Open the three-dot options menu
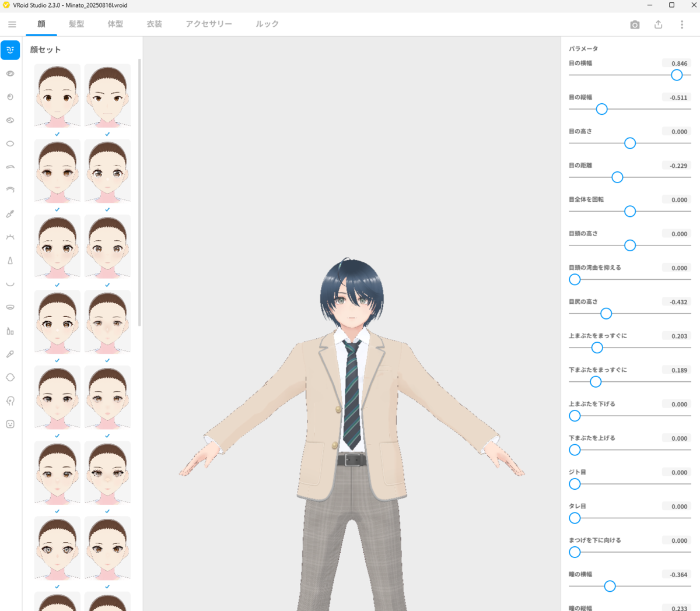The width and height of the screenshot is (700, 611). [x=681, y=24]
